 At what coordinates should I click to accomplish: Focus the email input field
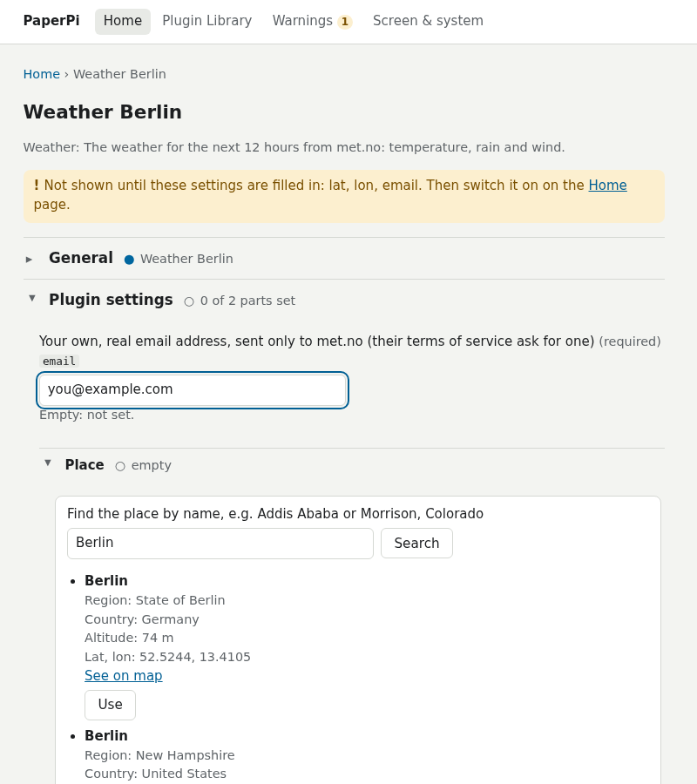[193, 390]
